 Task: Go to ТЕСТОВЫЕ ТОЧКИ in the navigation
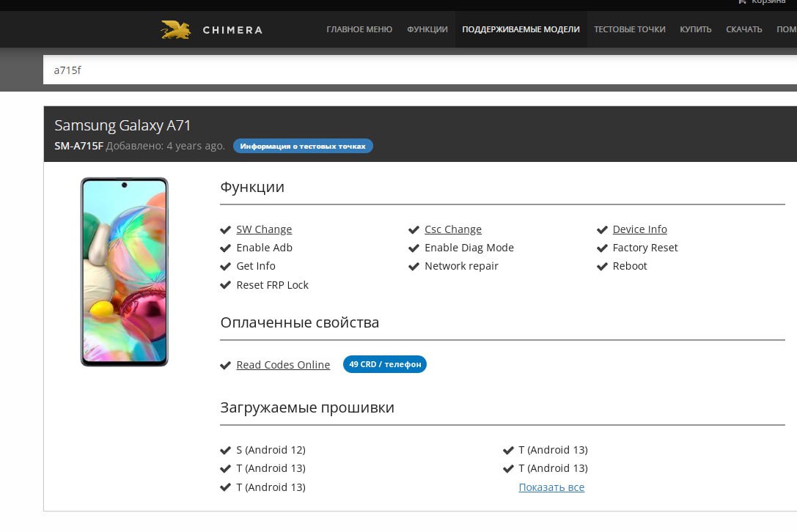[x=630, y=29]
